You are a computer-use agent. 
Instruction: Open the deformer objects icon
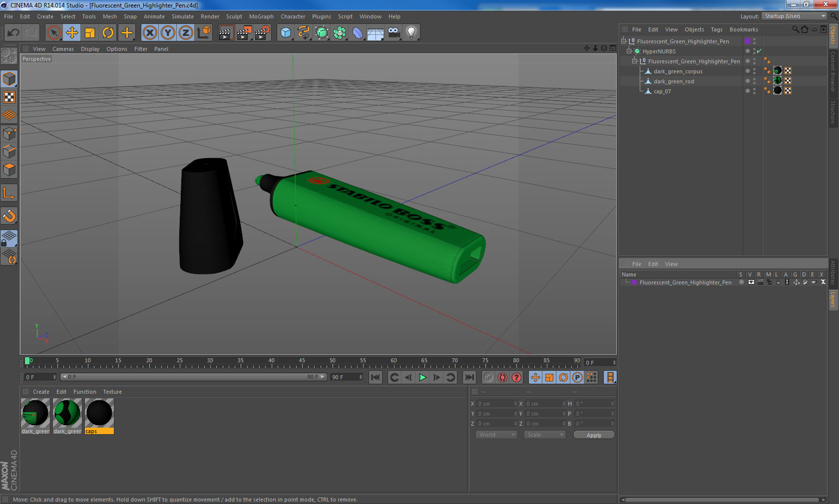click(x=358, y=33)
